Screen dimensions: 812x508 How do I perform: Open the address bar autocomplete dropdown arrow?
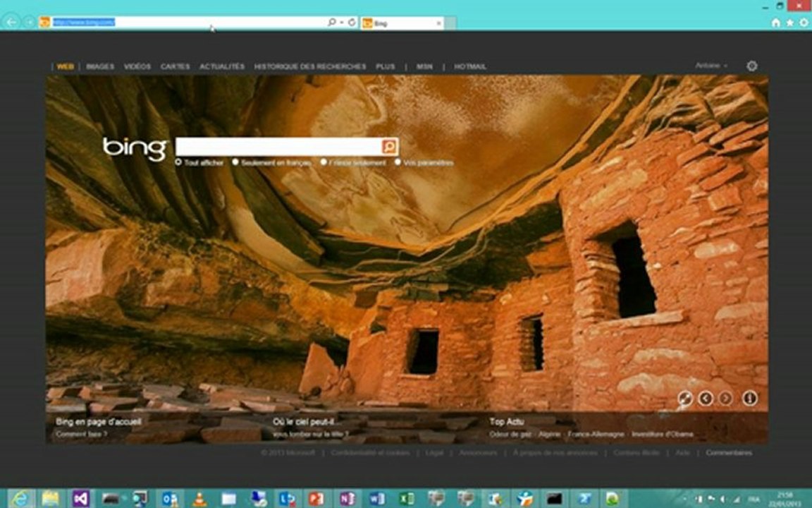click(x=342, y=23)
